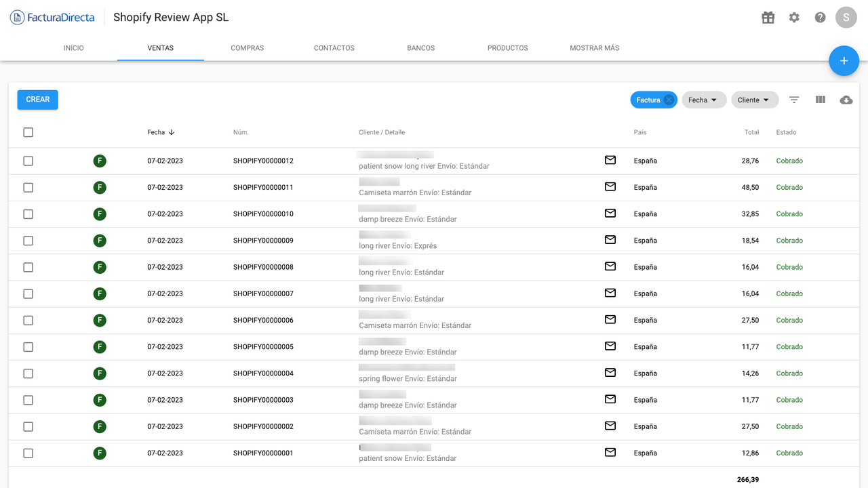Click total amount 32,85
This screenshot has height=488, width=868.
click(750, 213)
